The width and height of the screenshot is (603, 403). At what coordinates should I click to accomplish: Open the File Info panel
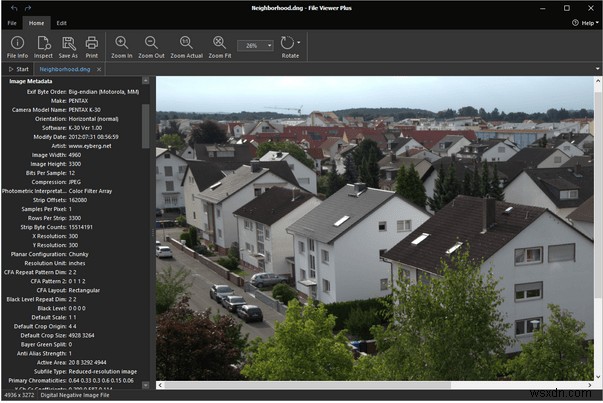tap(17, 45)
